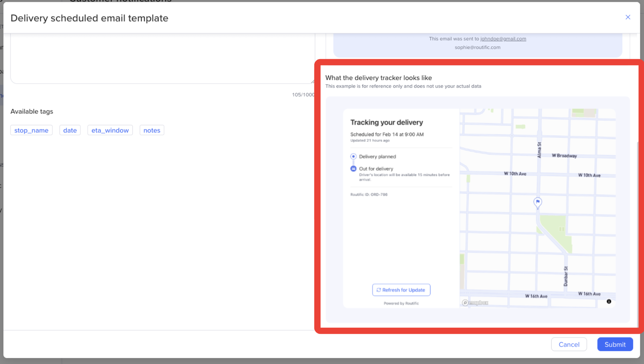Insert the stop_name tag
Image resolution: width=644 pixels, height=364 pixels.
pos(31,130)
